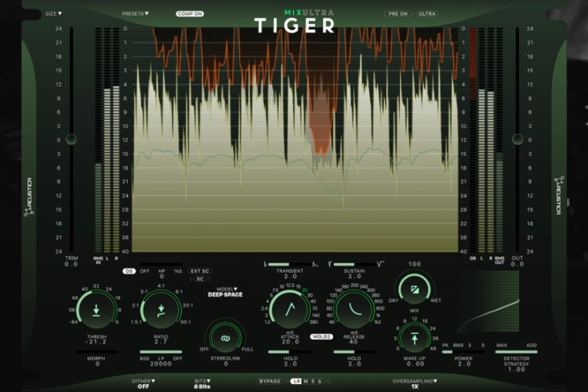Viewport: 588px width, 392px height.
Task: Select S (side) channel mode
Action: pyautogui.click(x=313, y=381)
